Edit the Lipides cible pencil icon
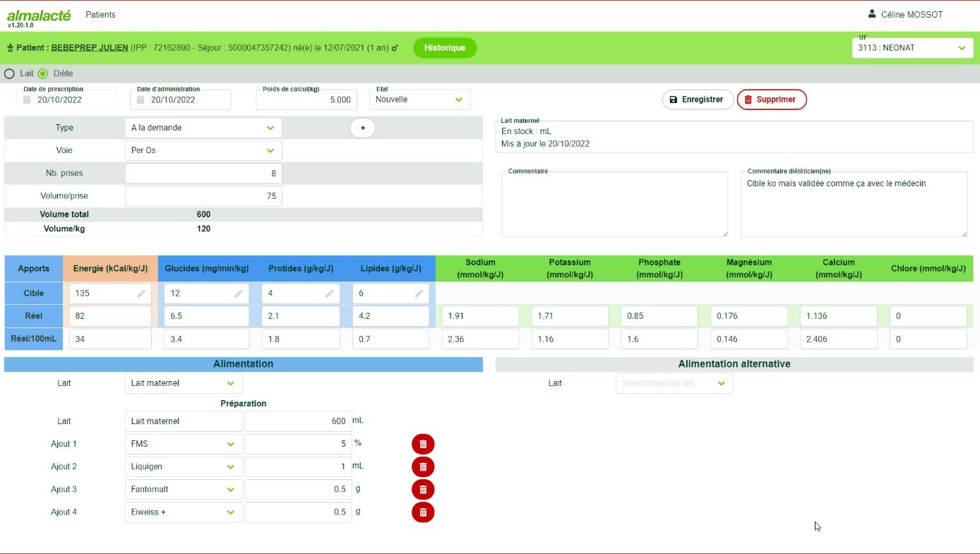This screenshot has height=554, width=980. (419, 294)
